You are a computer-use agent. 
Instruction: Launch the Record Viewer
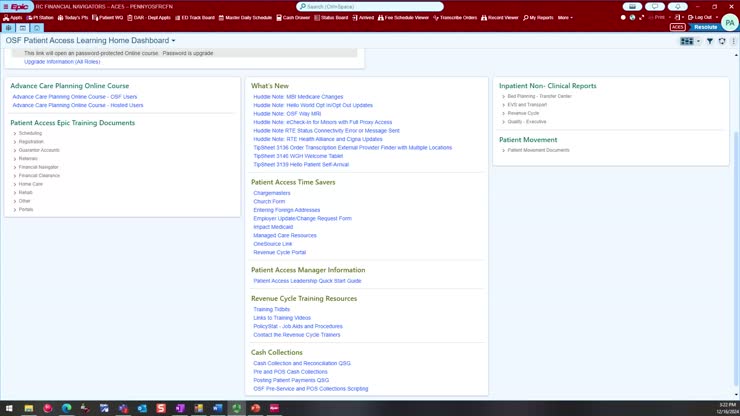500,17
